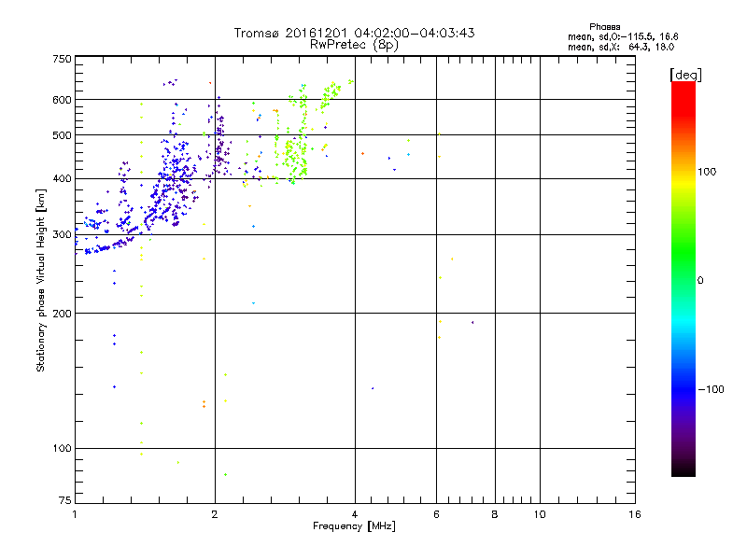Click the x-axis tick label '6'
The width and height of the screenshot is (747, 560).
436,514
